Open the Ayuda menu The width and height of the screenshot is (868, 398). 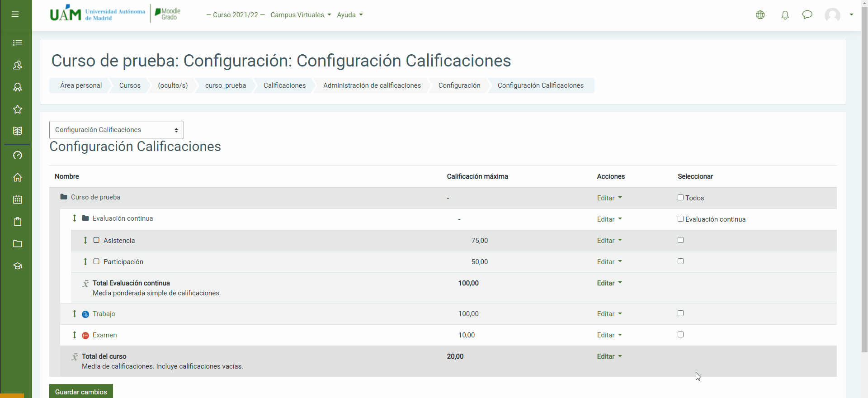(x=349, y=15)
